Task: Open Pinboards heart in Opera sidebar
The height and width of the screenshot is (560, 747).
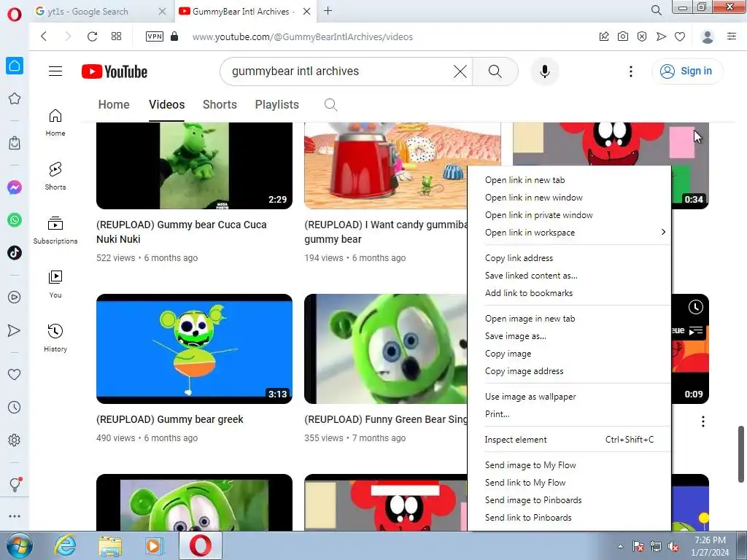Action: 15,374
